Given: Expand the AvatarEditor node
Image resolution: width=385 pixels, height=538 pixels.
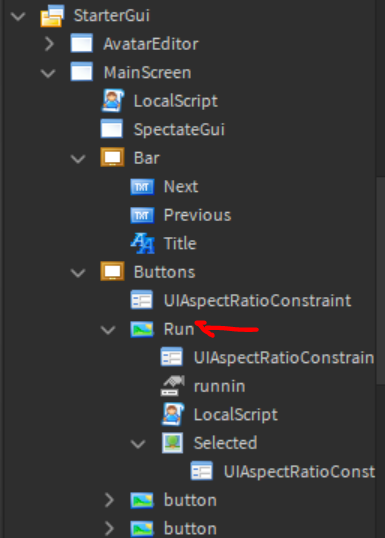Looking at the screenshot, I should tap(49, 44).
